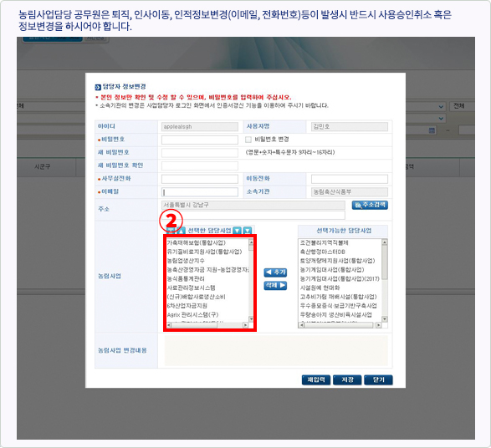Select (신규)배합사료생산소비 in the selected list

196,297
